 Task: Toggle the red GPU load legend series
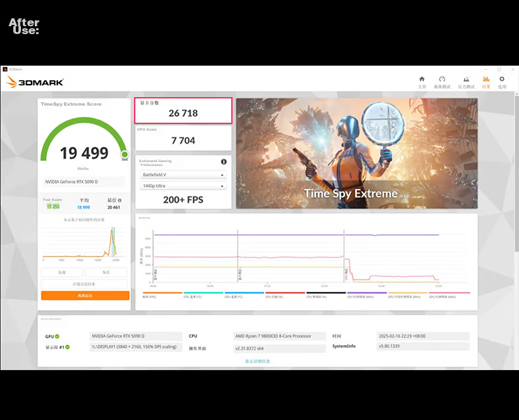click(285, 295)
